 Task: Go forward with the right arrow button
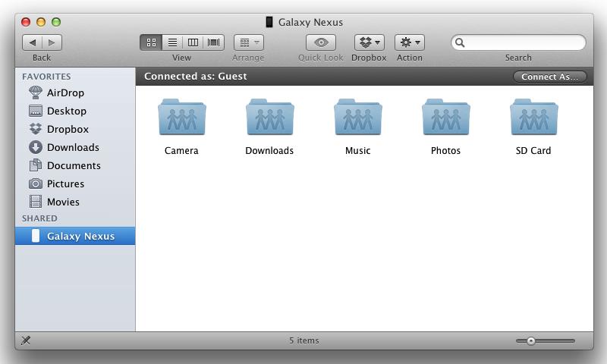[52, 42]
